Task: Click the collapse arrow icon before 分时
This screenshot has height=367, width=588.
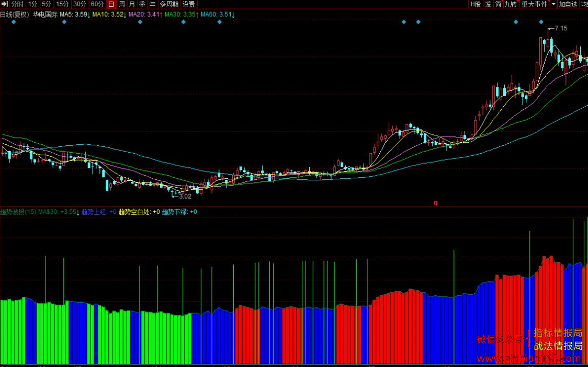Action: point(5,4)
